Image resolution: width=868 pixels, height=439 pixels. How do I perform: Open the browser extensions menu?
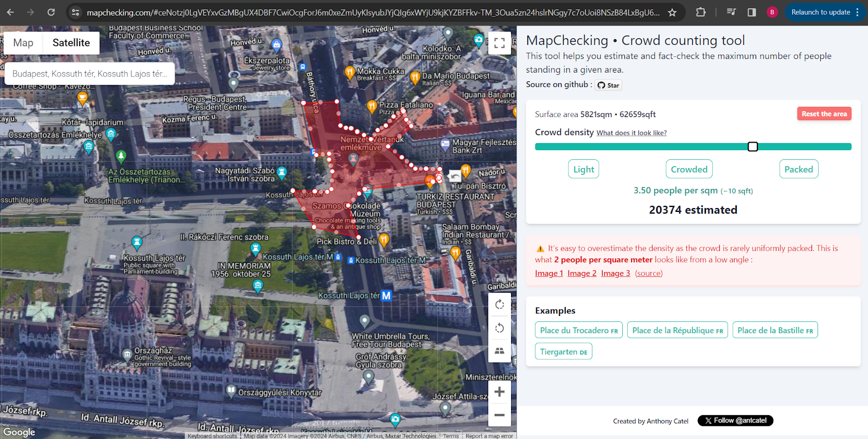[x=701, y=12]
